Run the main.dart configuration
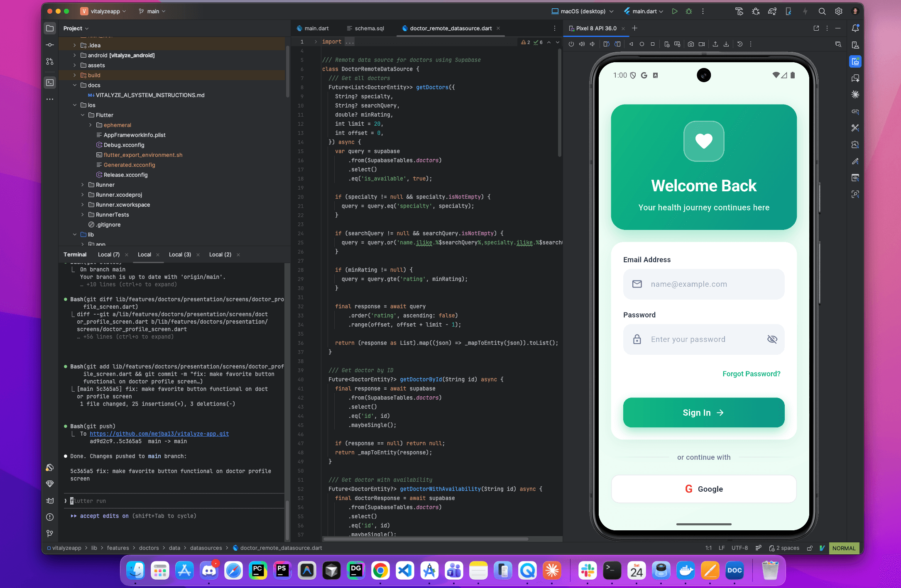The width and height of the screenshot is (901, 588). point(675,11)
